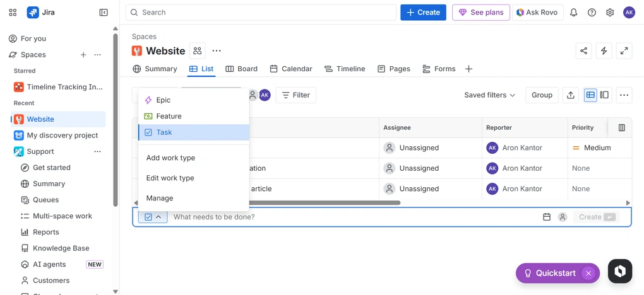Open list more options ellipsis
The image size is (644, 295).
pos(624,95)
